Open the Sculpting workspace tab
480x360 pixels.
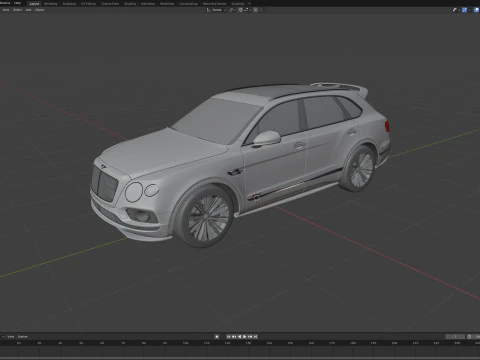[69, 4]
